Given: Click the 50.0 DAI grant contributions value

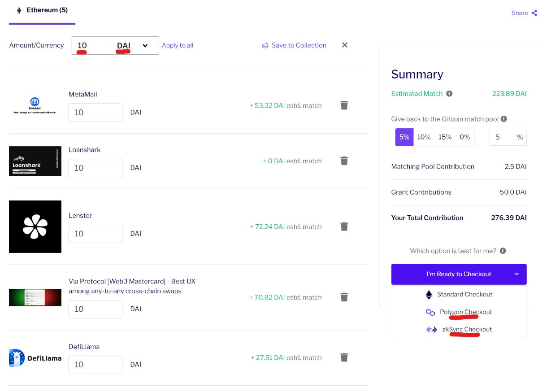Looking at the screenshot, I should tap(513, 192).
